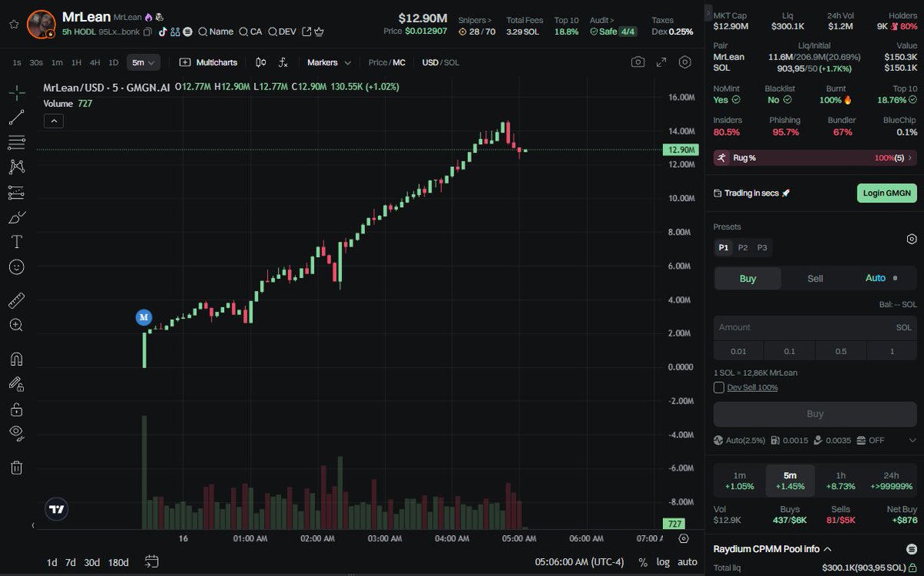Open the Markers dropdown
This screenshot has width=924, height=576.
click(329, 62)
